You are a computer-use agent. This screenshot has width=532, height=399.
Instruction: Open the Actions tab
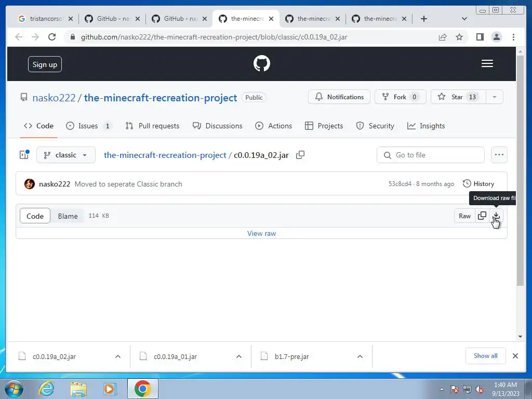[x=273, y=126]
